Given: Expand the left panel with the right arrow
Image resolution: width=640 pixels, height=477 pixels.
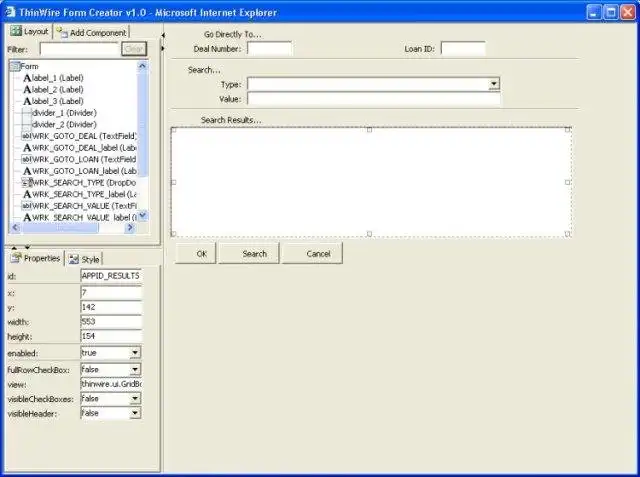Looking at the screenshot, I should (163, 49).
